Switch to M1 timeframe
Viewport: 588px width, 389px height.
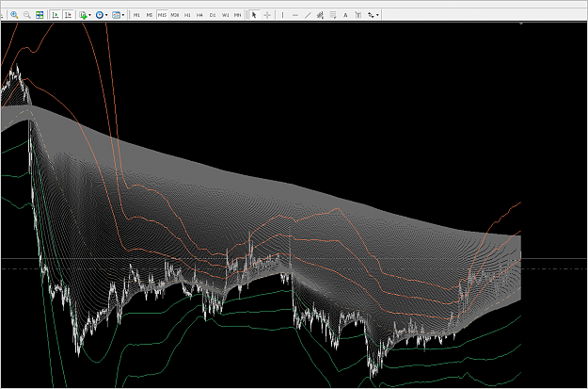tap(136, 15)
